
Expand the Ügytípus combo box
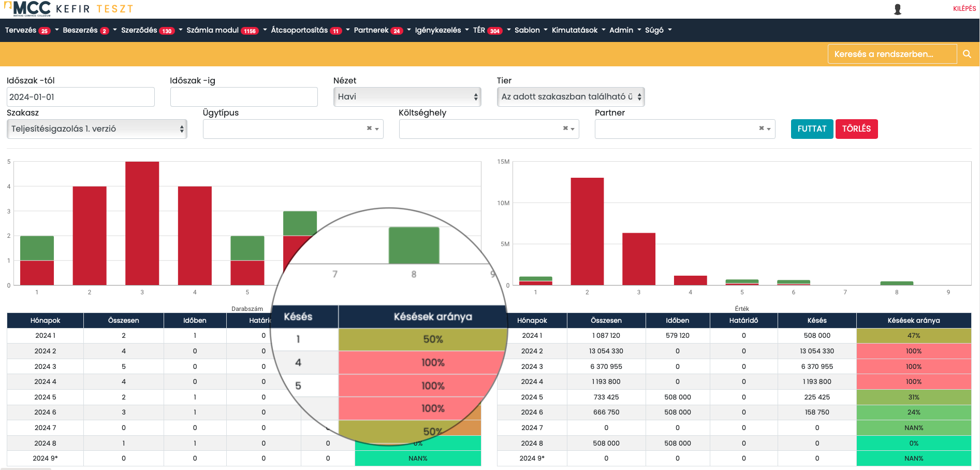[377, 129]
